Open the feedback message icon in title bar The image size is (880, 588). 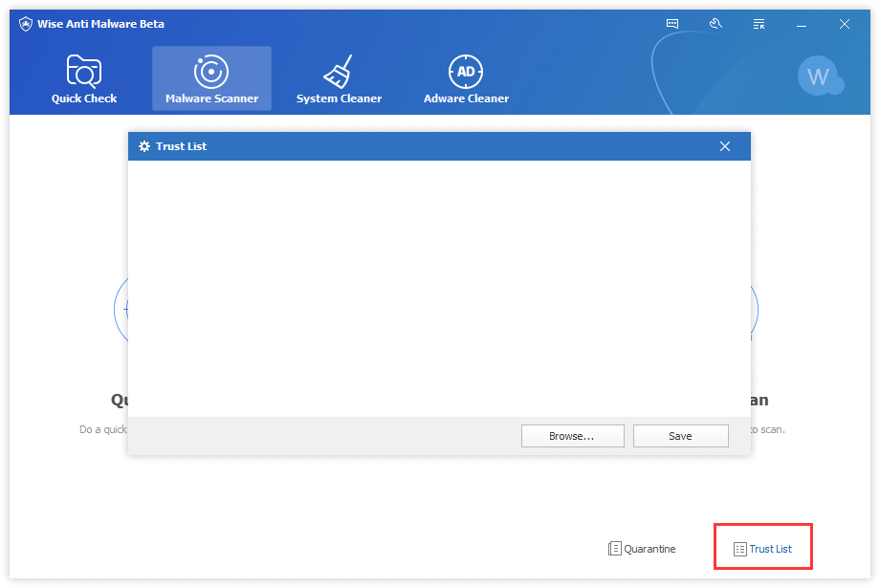(x=672, y=24)
